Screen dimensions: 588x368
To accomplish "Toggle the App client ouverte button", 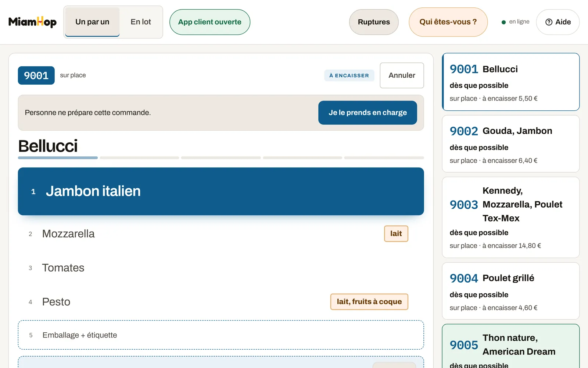I will pos(210,22).
